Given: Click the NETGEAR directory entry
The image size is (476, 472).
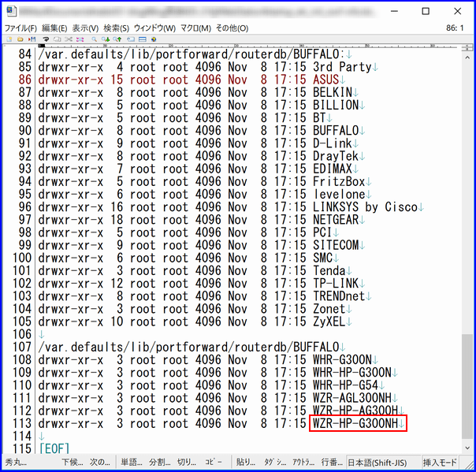Looking at the screenshot, I should coord(336,220).
